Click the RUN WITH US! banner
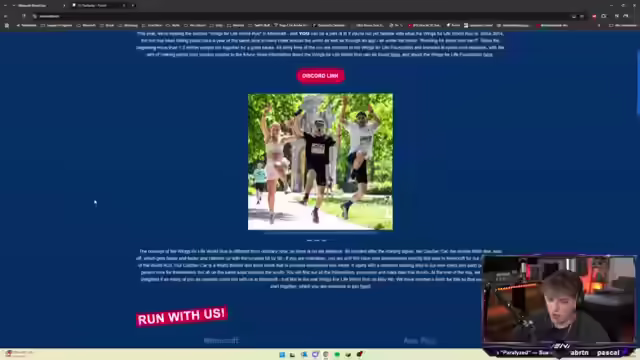The width and height of the screenshot is (640, 360). [x=182, y=316]
